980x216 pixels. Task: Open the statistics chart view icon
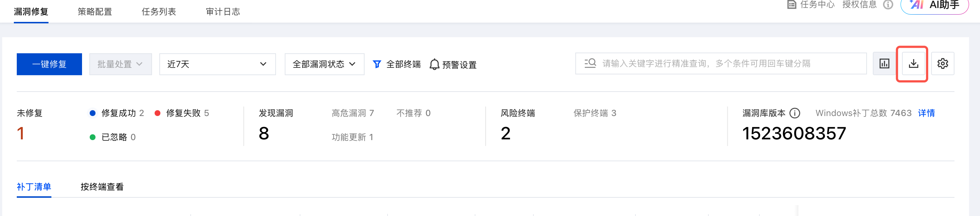(884, 63)
